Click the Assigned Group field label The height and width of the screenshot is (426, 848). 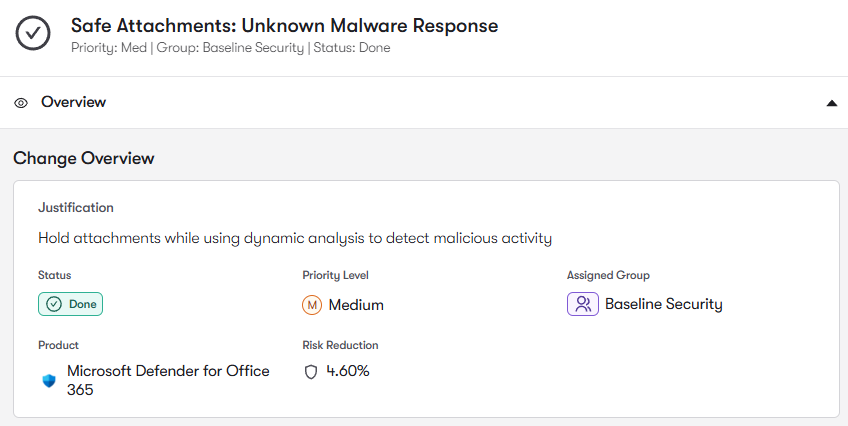[x=608, y=275]
